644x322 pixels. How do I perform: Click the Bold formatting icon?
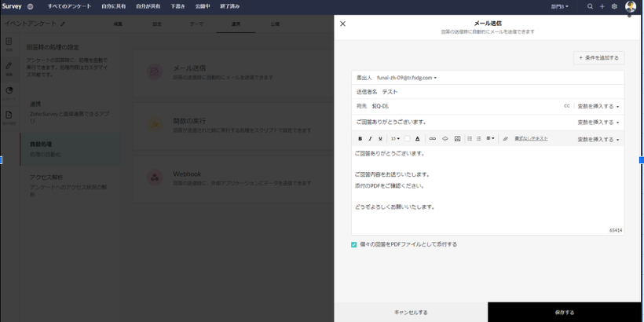(360, 138)
